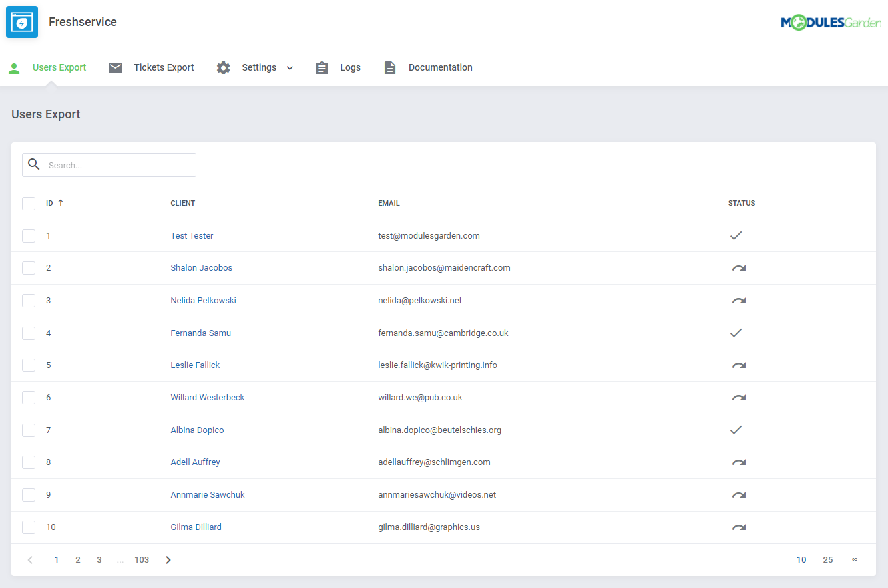The width and height of the screenshot is (888, 588).
Task: Open client link Albina Dopico
Action: (197, 430)
